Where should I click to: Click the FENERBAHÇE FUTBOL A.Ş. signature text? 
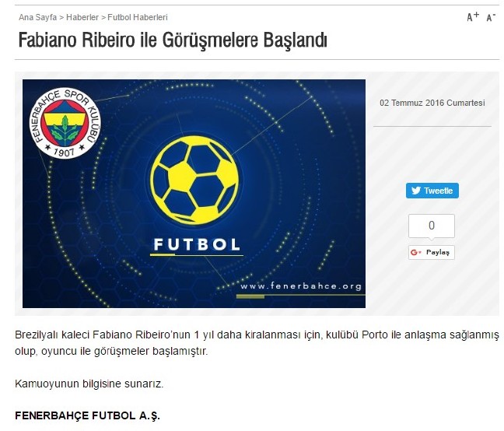(x=87, y=415)
